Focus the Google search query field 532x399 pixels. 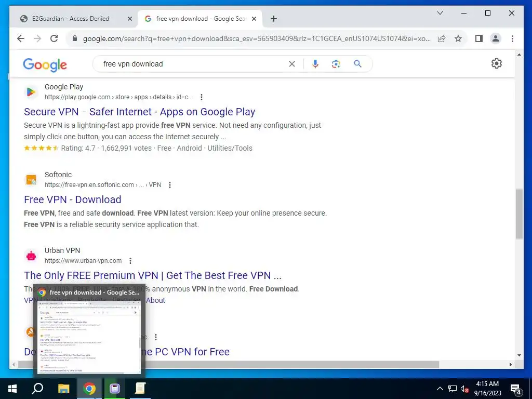click(193, 64)
